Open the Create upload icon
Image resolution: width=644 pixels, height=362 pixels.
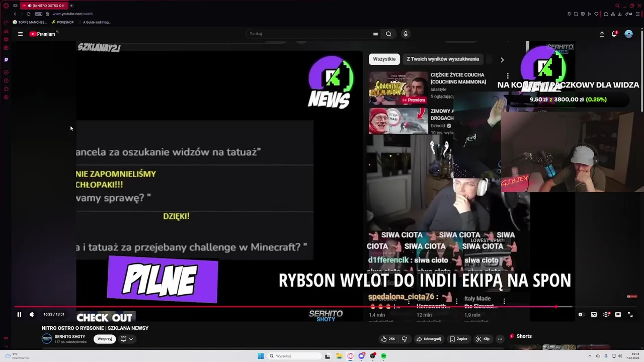tap(602, 34)
